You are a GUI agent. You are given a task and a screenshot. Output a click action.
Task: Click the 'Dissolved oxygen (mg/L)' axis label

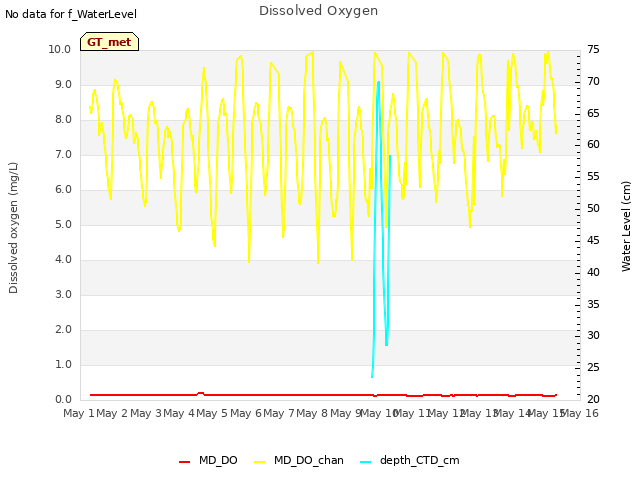[13, 228]
